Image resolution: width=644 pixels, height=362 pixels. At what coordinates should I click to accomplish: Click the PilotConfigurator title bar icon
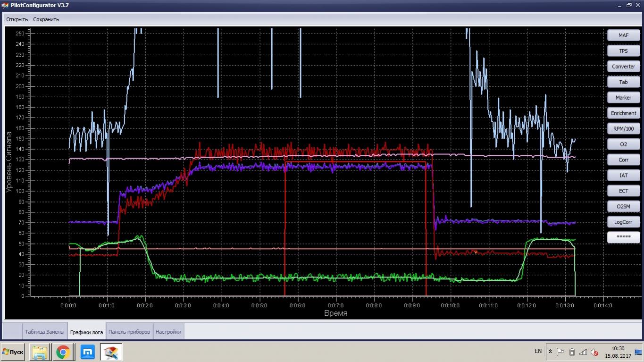[5, 5]
